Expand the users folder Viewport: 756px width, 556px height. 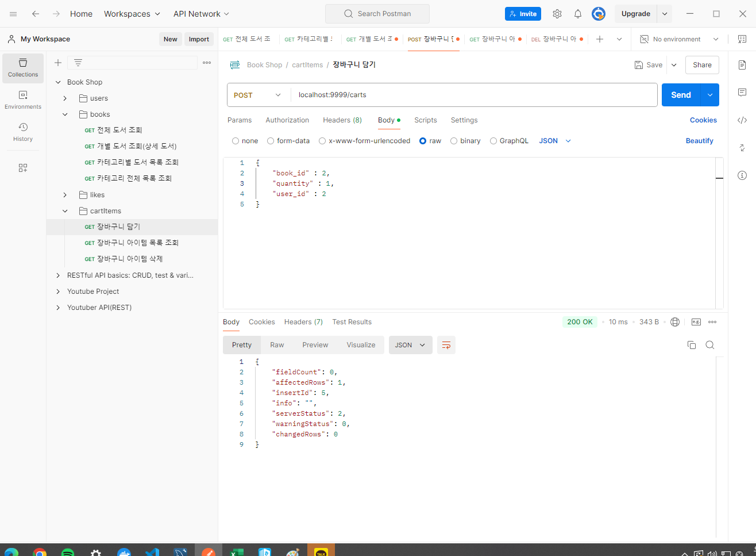coord(65,98)
